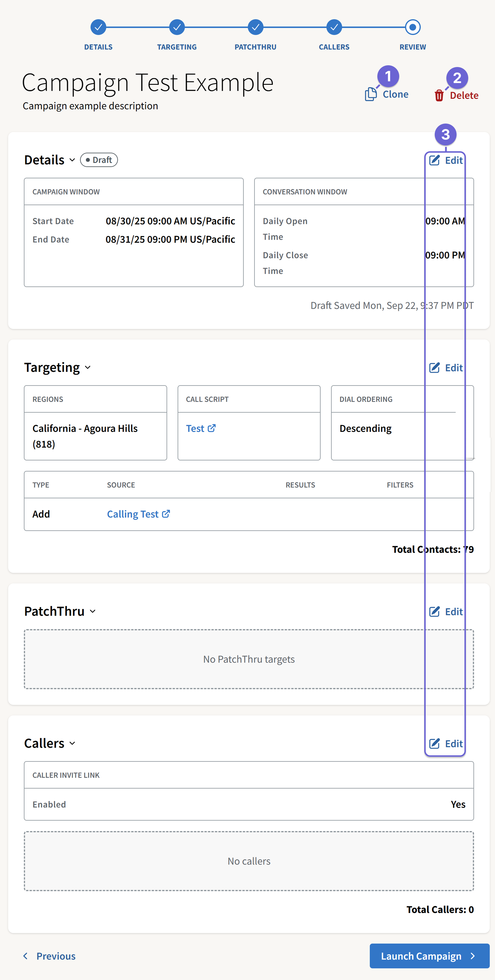Go to the PATCHTHRU step label
The width and height of the screenshot is (495, 980).
[255, 47]
